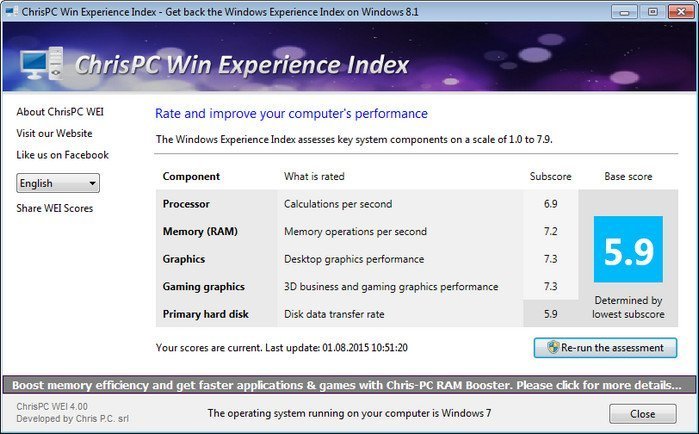Click the shield icon on Re-run button
This screenshot has height=434, width=699.
[x=551, y=348]
